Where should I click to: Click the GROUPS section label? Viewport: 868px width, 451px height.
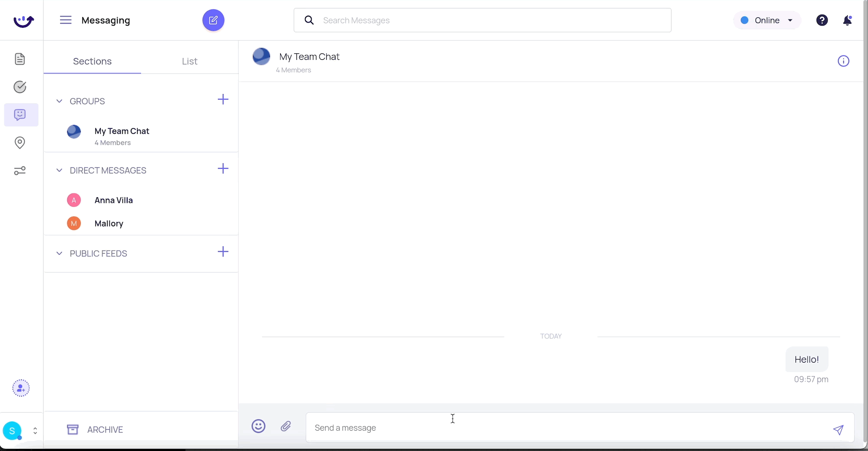point(87,101)
